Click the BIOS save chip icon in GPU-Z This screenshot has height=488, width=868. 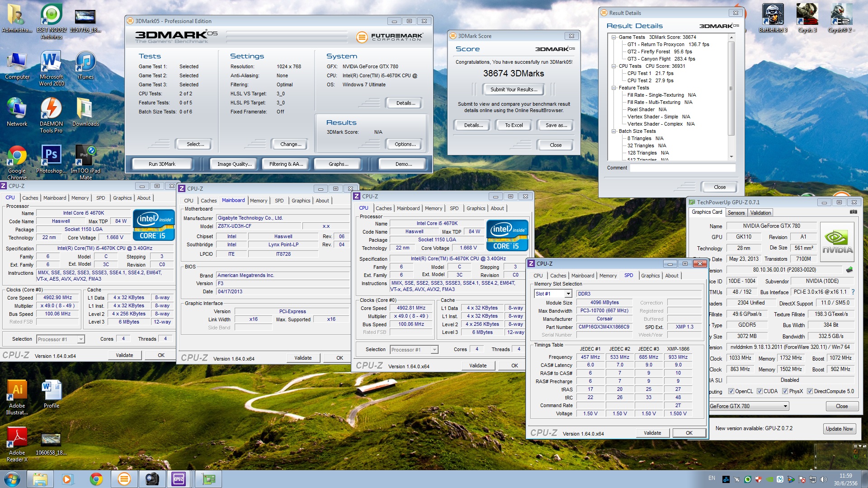[x=849, y=270]
